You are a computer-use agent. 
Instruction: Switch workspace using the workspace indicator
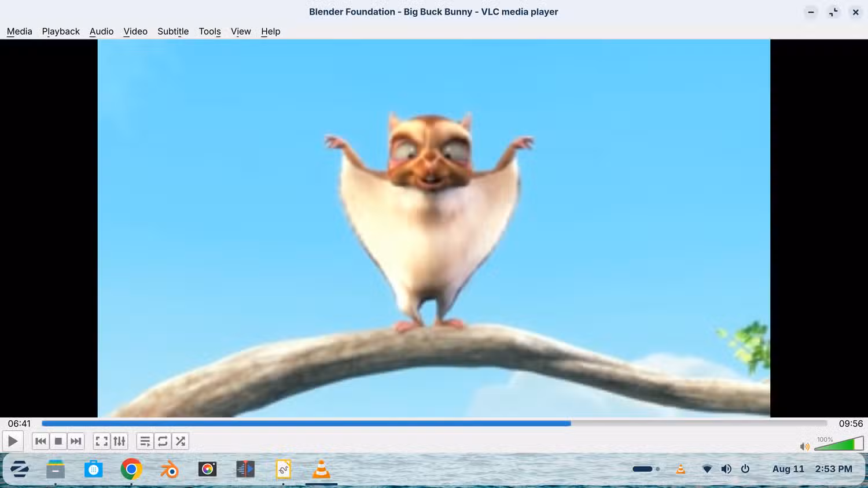coord(646,469)
